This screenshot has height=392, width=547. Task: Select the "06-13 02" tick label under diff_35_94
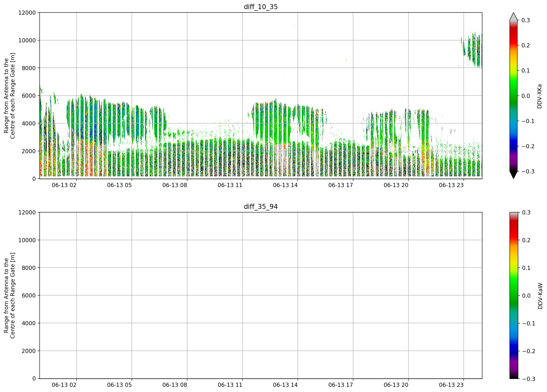64,385
